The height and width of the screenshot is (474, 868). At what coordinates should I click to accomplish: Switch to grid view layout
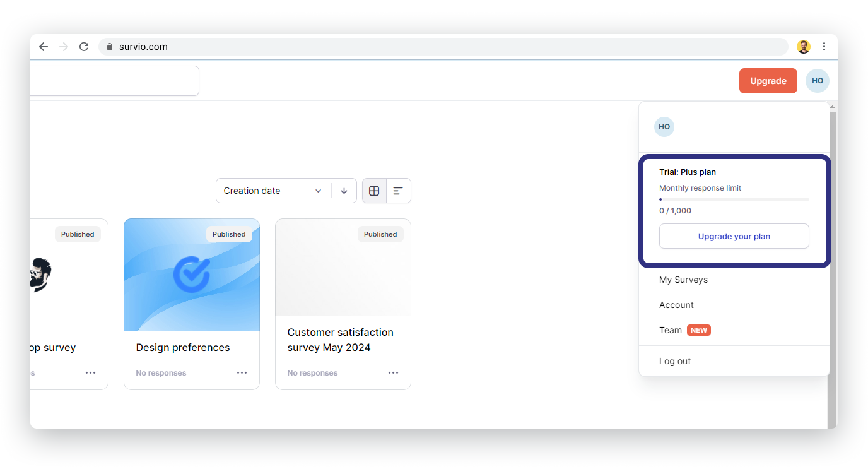[374, 191]
